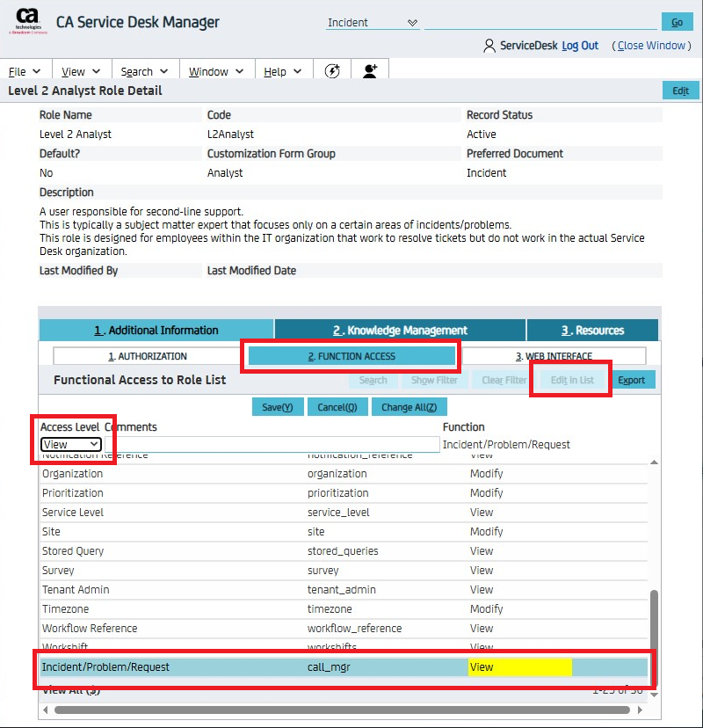Open the Help menu
The image size is (703, 728).
pyautogui.click(x=283, y=71)
